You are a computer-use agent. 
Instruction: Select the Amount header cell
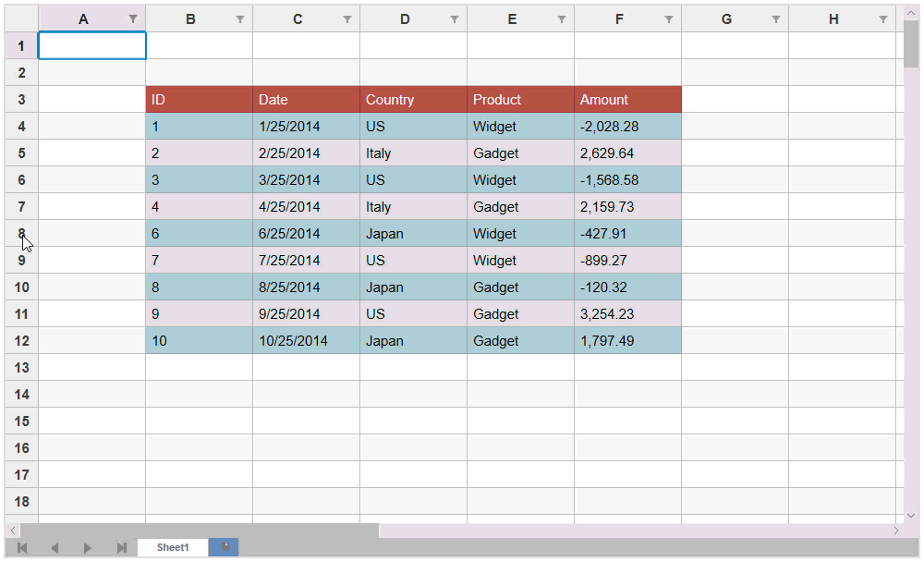627,100
